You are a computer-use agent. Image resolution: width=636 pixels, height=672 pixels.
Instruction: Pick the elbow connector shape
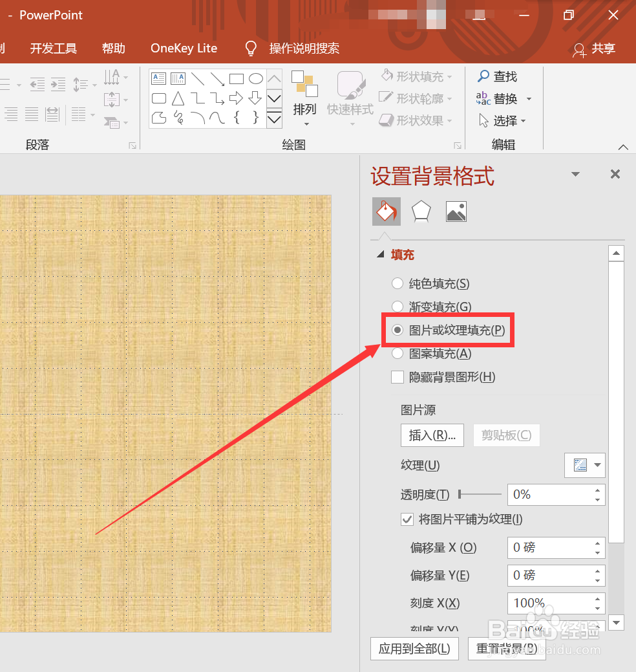197,98
